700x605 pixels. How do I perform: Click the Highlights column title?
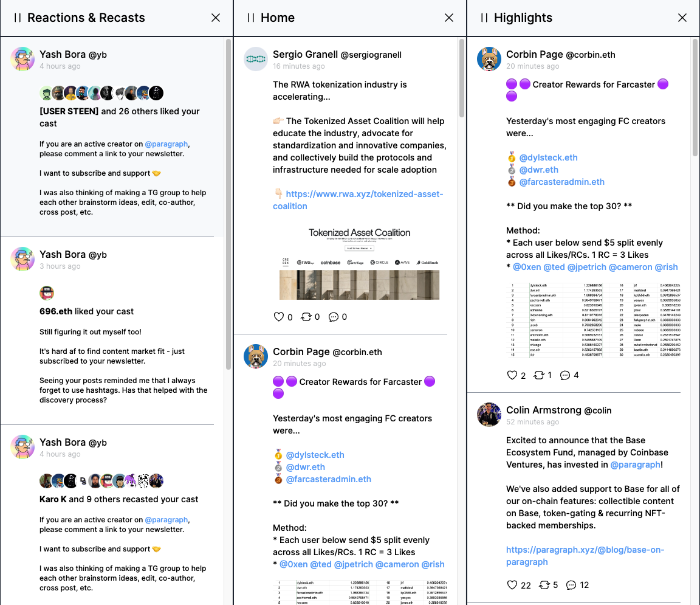523,18
